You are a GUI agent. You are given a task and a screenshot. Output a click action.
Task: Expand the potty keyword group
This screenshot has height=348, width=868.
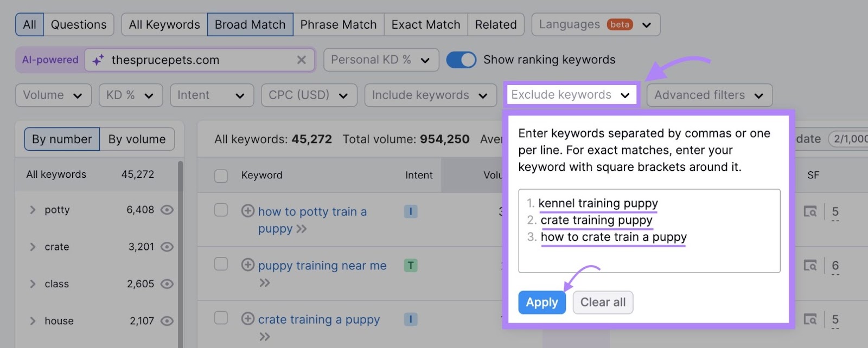(33, 210)
